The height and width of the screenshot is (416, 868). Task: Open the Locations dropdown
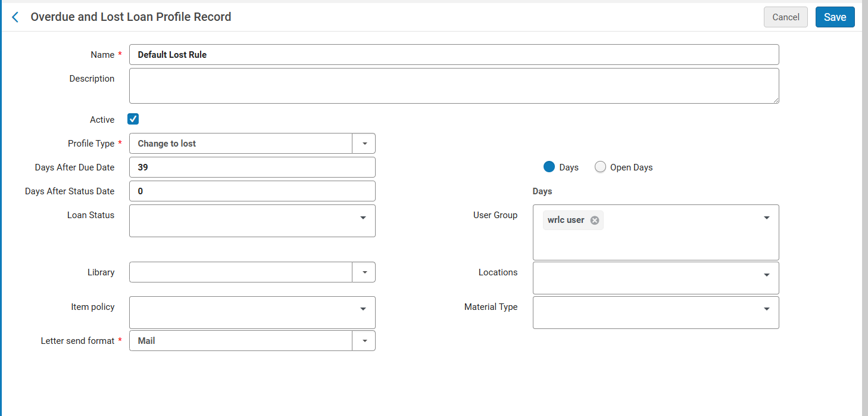(x=766, y=275)
